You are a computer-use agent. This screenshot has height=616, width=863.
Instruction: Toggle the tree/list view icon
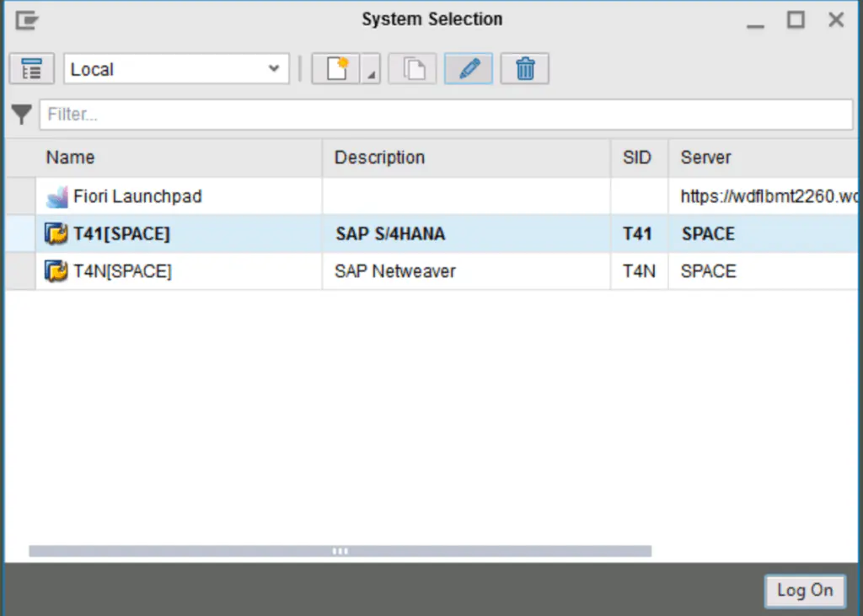(32, 69)
